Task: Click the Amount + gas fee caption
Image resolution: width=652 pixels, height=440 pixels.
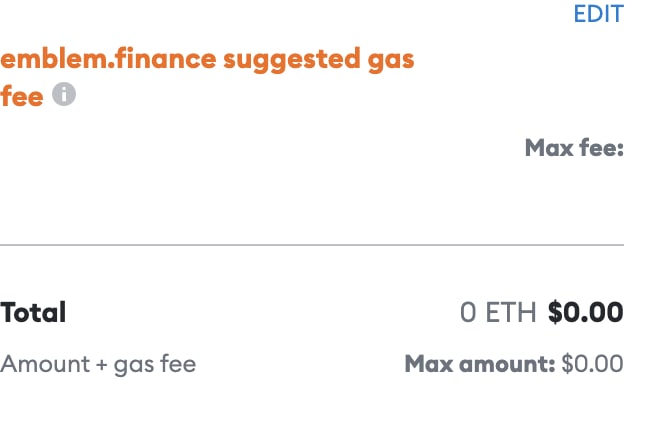Action: (x=98, y=365)
